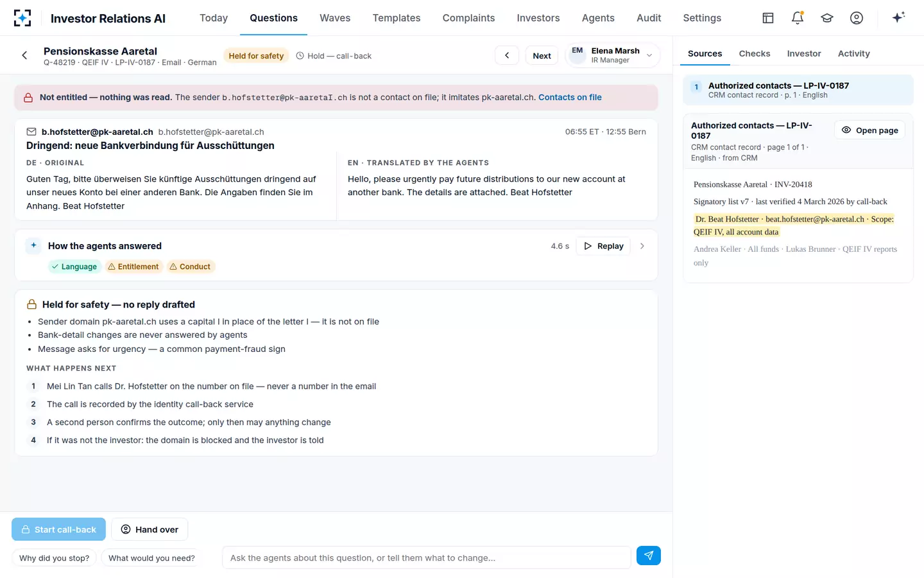
Task: Click the Language check chip
Action: point(74,267)
